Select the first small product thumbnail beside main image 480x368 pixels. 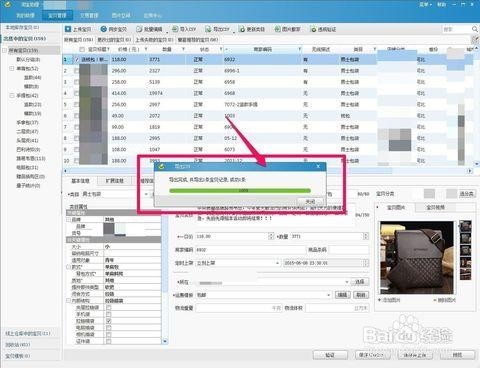coord(465,226)
